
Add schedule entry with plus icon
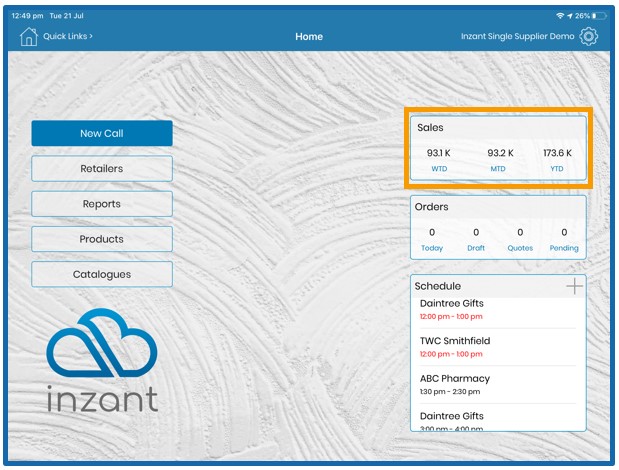tap(574, 286)
